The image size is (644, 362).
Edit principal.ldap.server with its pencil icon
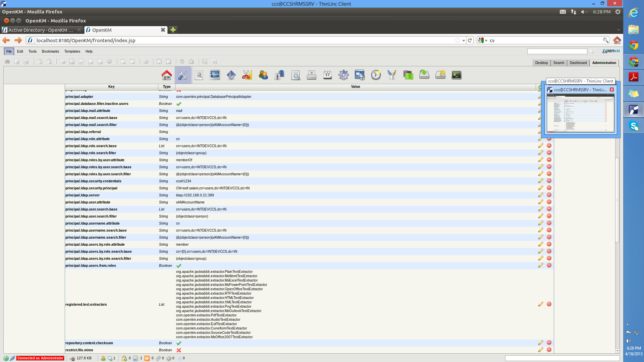tap(540, 195)
